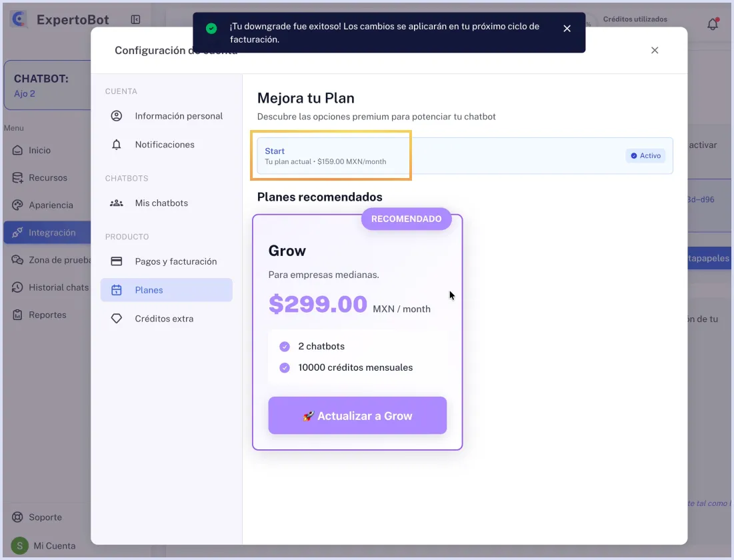Viewport: 734px width, 560px height.
Task: Select the Planes menu item
Action: click(166, 290)
